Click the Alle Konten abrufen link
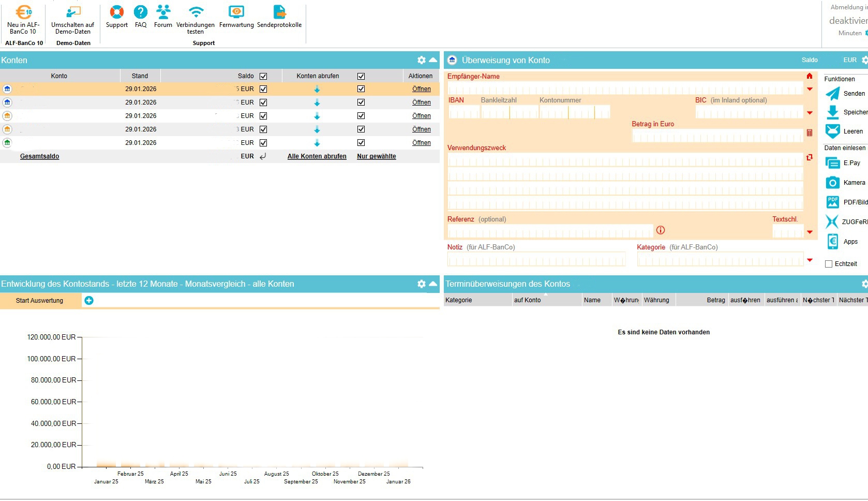This screenshot has width=868, height=501. click(317, 156)
